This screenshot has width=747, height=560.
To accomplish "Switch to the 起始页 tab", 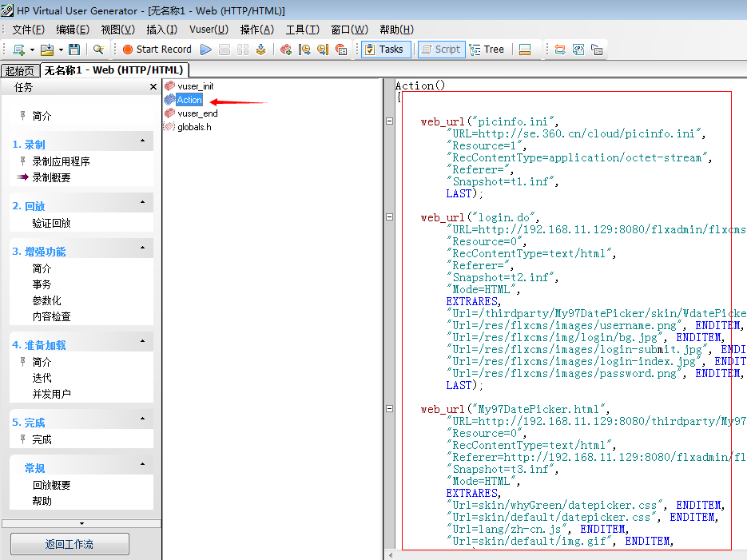I will 19,71.
